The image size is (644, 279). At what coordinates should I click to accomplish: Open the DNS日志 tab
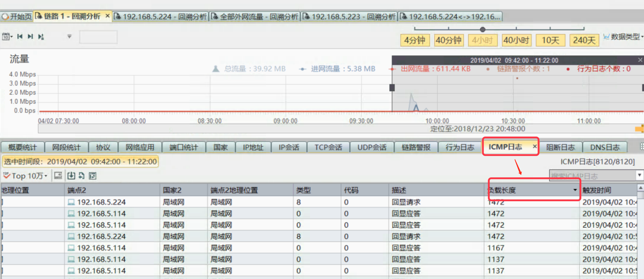605,147
